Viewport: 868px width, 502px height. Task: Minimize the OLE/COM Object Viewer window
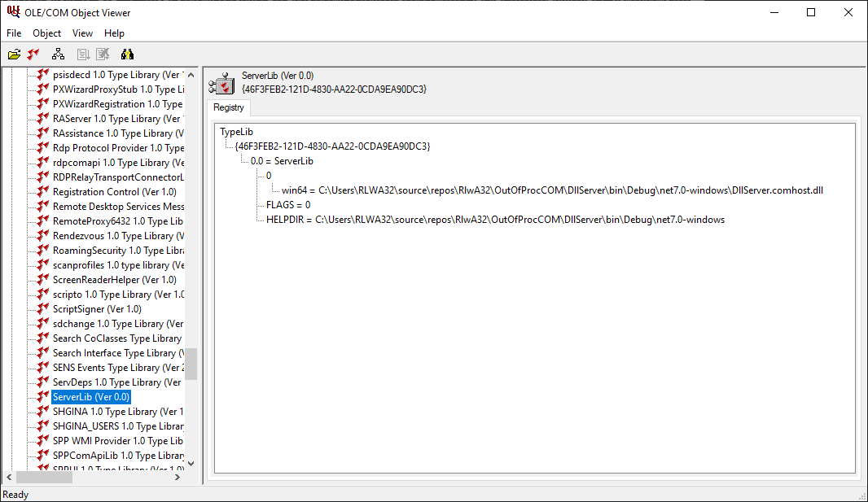[x=774, y=12]
